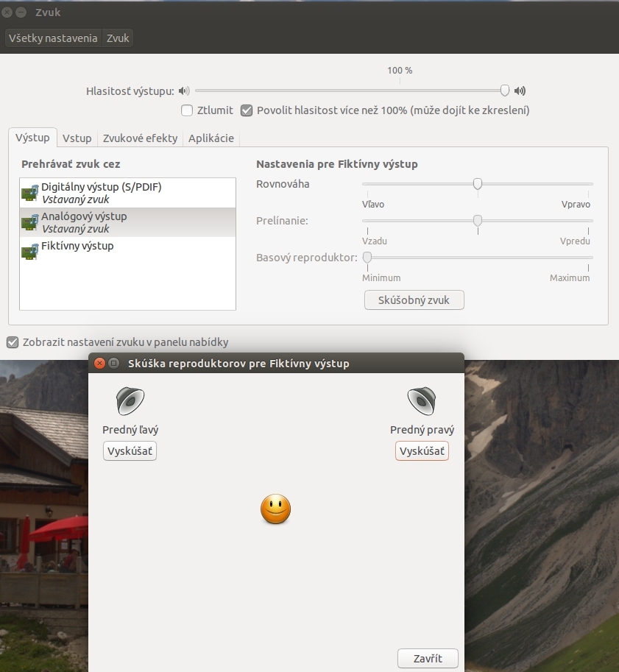
Task: Maximize the Skúška reproduktorov dialog window
Action: [113, 364]
